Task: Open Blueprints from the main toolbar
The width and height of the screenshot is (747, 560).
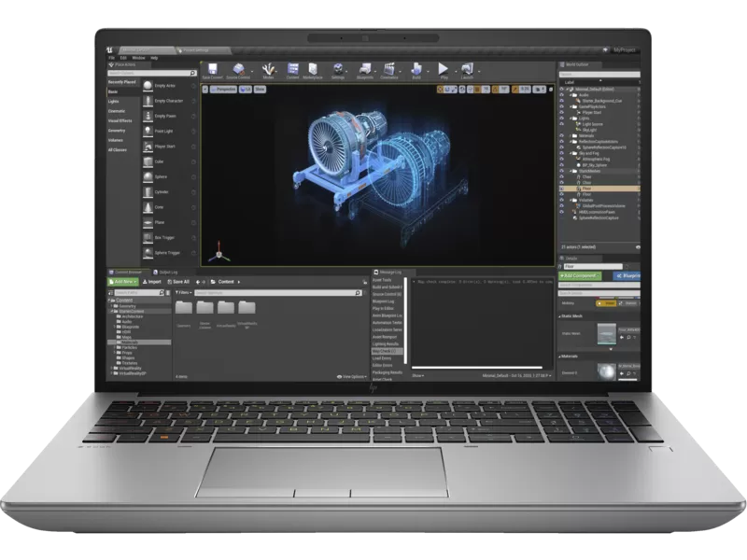Action: pos(366,70)
